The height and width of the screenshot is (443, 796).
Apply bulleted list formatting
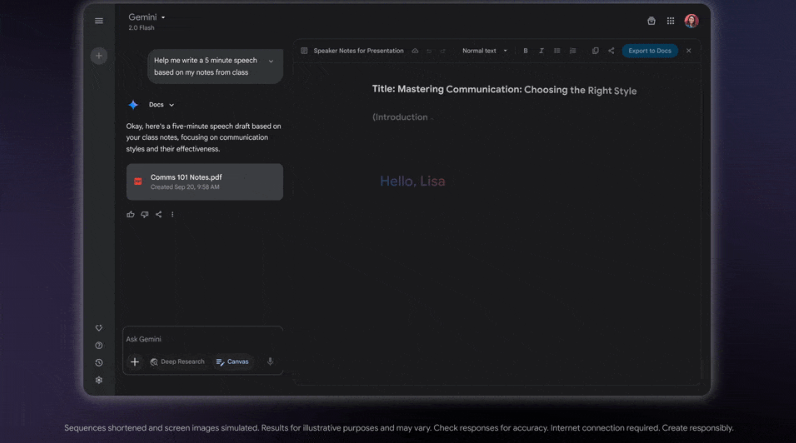pos(557,51)
